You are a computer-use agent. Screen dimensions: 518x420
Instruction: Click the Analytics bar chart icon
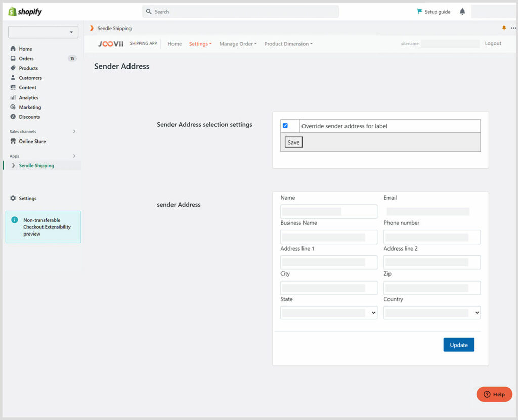coord(13,97)
